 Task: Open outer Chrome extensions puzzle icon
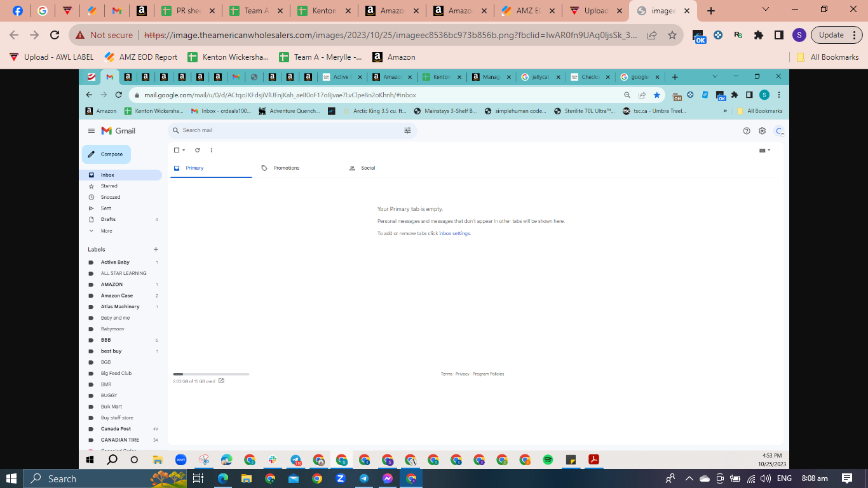(x=759, y=36)
